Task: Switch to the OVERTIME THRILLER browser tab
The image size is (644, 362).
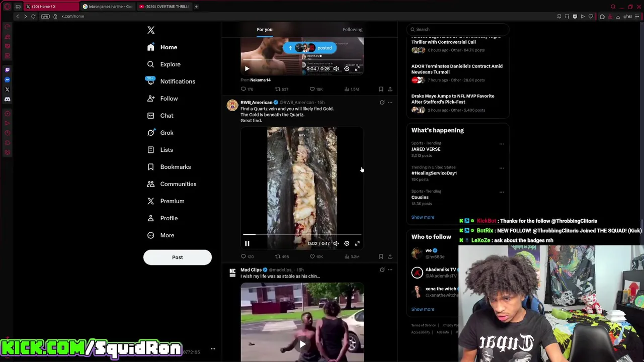Action: 164,7
